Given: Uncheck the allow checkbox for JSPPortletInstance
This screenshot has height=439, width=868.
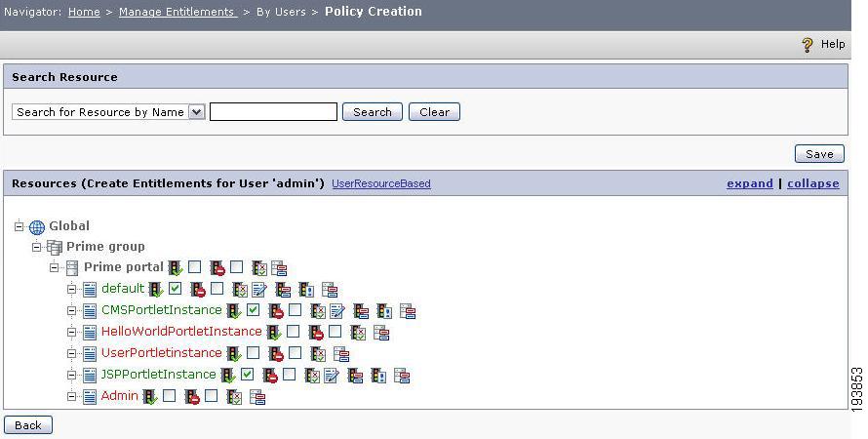Looking at the screenshot, I should pyautogui.click(x=248, y=375).
